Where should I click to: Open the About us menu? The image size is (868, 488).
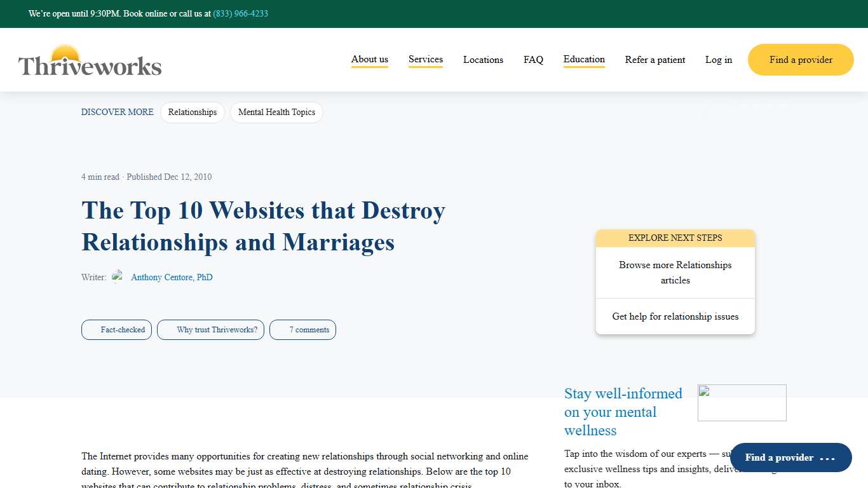pyautogui.click(x=369, y=59)
